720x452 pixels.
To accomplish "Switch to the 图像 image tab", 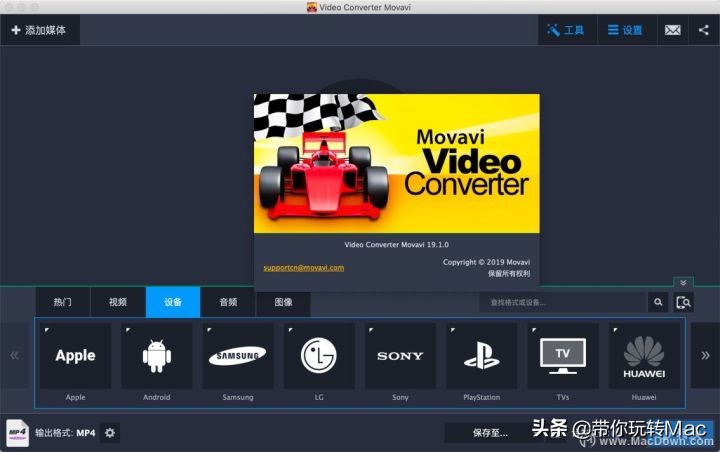I will (x=283, y=302).
